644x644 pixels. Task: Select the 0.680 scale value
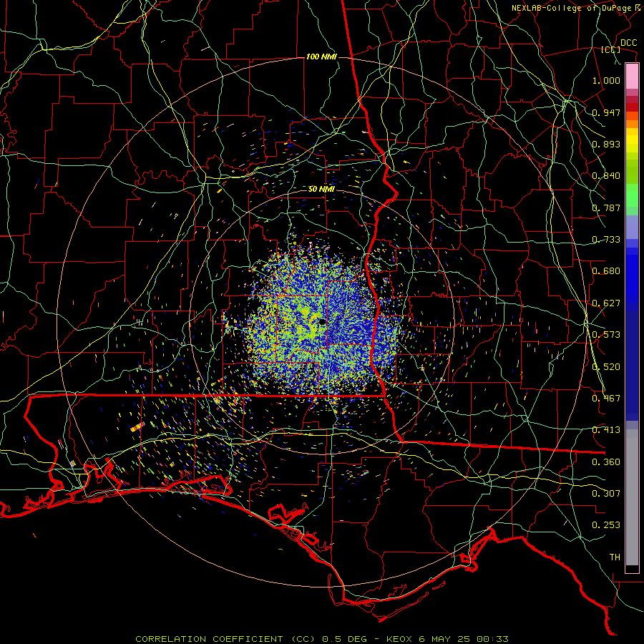coord(606,271)
